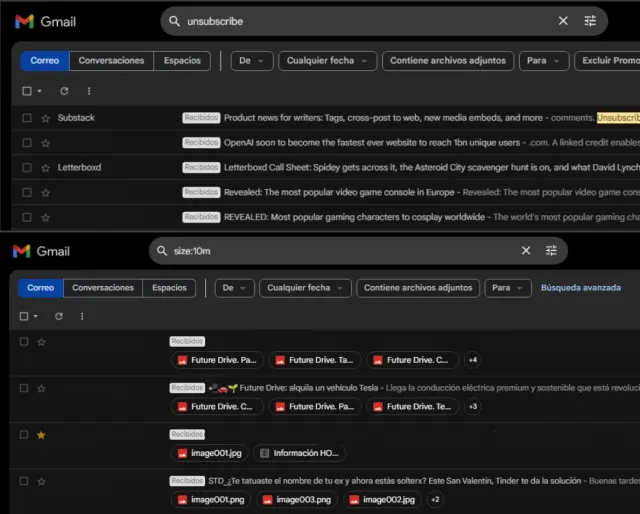Screen dimensions: 640x514
Task: Open search options icon in the size:10m search bar
Action: (x=552, y=251)
